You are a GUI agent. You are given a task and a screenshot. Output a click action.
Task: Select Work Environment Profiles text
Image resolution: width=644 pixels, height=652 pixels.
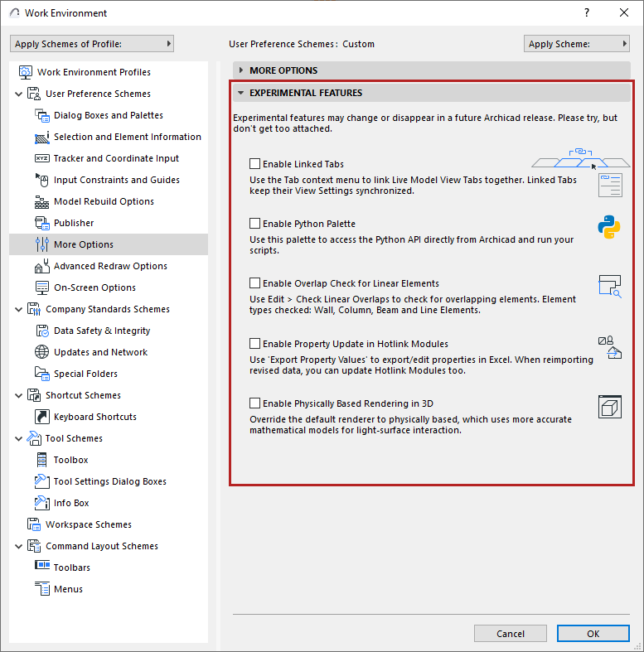(x=94, y=72)
